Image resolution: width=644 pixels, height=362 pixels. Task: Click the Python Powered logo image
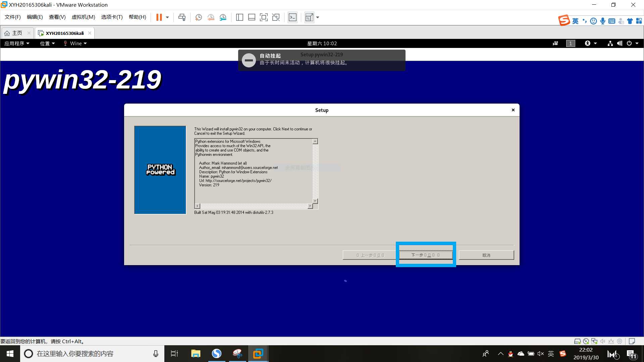tap(160, 170)
